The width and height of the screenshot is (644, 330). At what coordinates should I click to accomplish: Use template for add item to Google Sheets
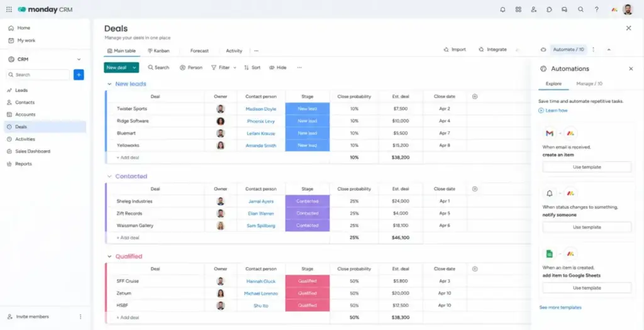coord(587,288)
